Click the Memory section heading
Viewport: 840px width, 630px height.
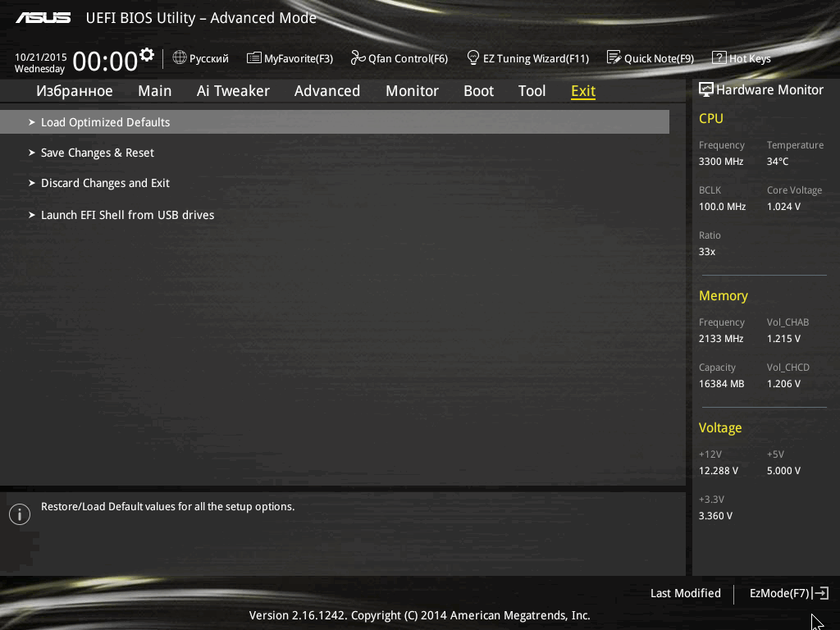(x=724, y=295)
